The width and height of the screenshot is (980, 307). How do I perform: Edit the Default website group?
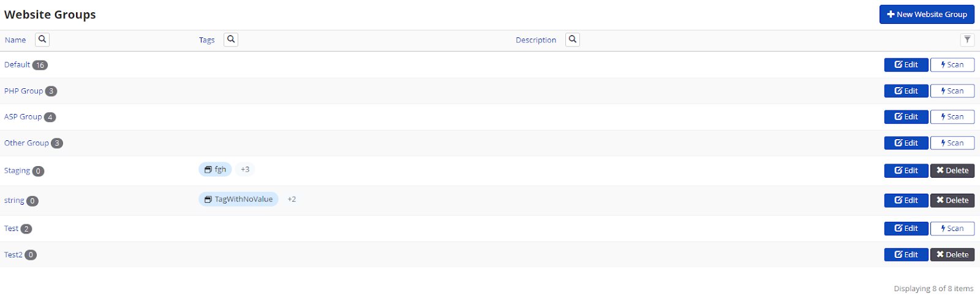[906, 65]
